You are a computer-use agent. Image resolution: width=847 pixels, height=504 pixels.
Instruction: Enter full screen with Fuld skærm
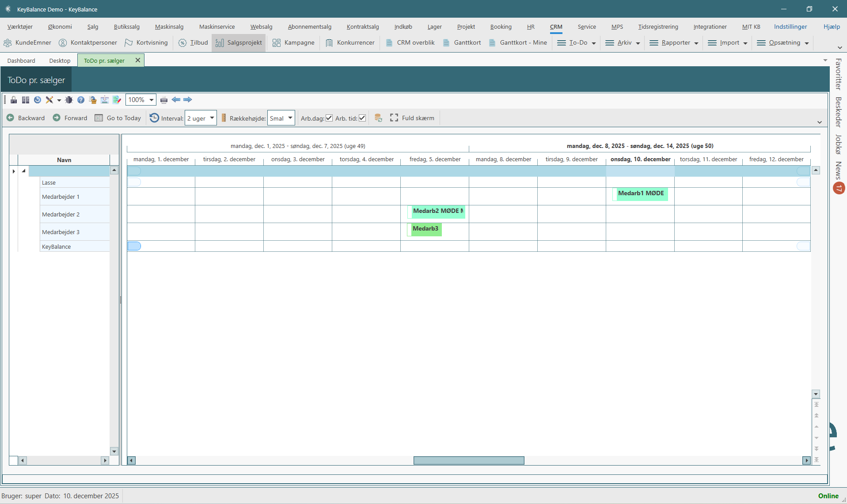[412, 118]
